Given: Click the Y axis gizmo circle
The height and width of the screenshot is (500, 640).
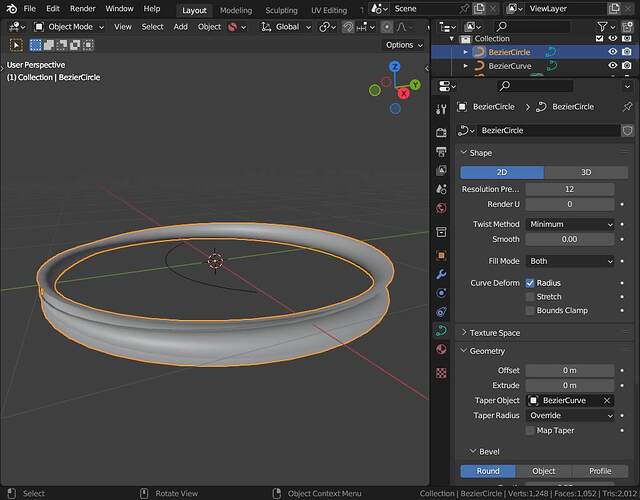Looking at the screenshot, I should (x=415, y=85).
